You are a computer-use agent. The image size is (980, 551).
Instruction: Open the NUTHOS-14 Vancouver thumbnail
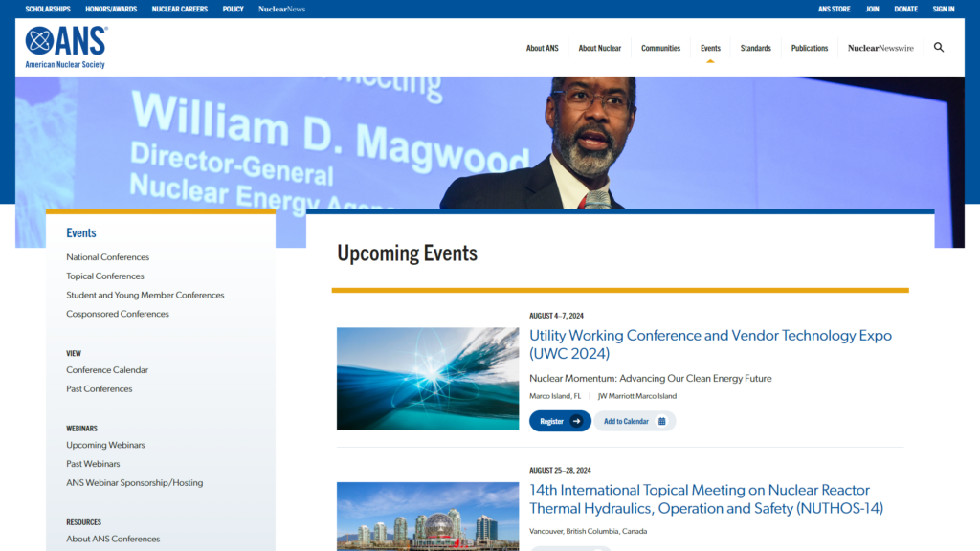428,516
